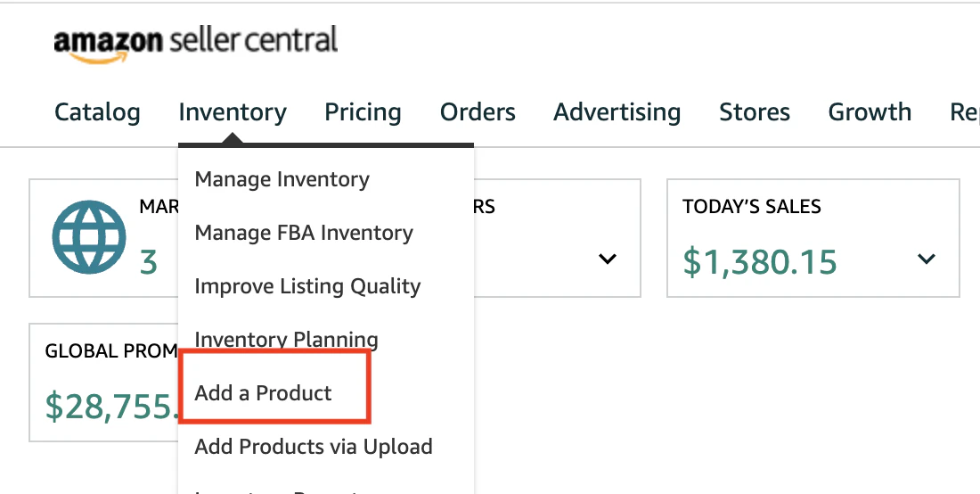Open the Pricing menu
980x494 pixels.
(x=363, y=112)
